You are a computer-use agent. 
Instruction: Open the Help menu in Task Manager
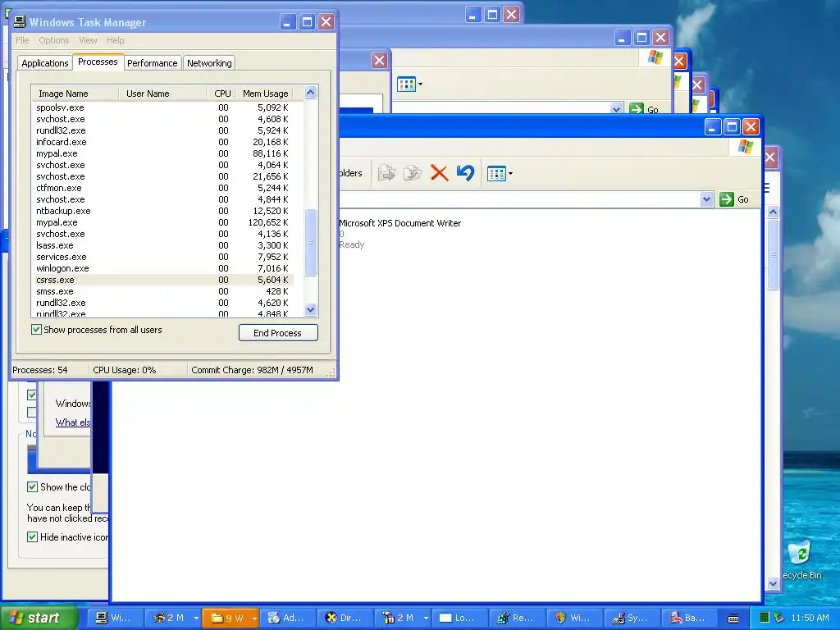tap(115, 40)
